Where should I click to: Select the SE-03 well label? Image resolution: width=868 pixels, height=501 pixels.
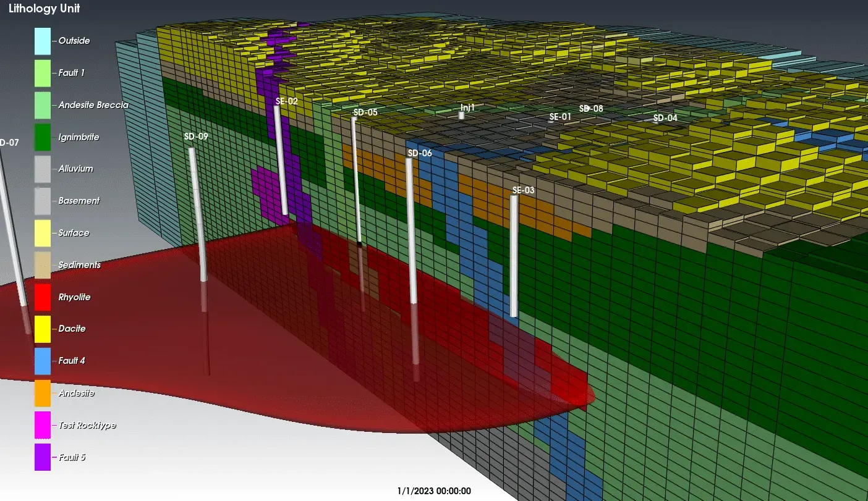[x=523, y=190]
